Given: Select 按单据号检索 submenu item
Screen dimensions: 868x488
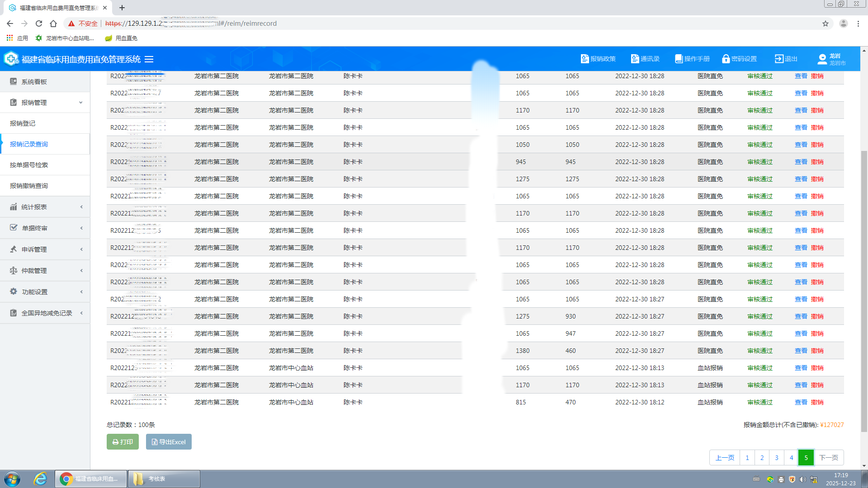Looking at the screenshot, I should 29,165.
